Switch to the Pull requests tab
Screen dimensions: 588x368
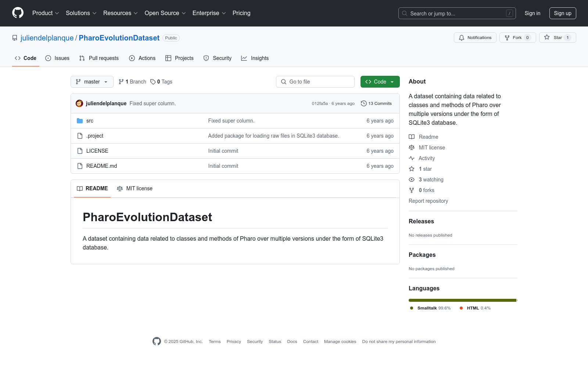[x=99, y=58]
